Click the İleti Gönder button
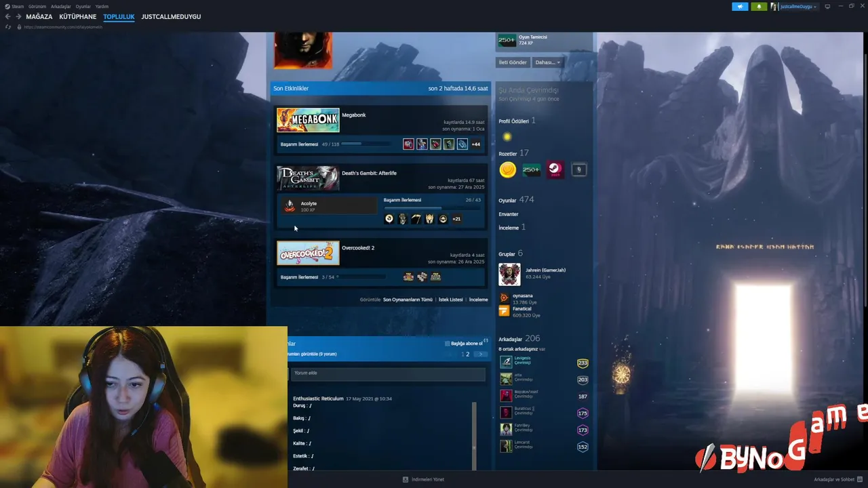This screenshot has height=488, width=868. 513,62
